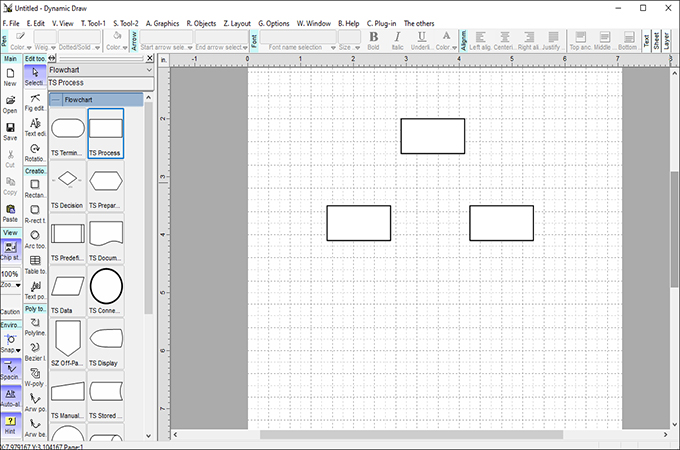The height and width of the screenshot is (450, 680).
Task: Activate the Selection arrow tool
Action: [35, 76]
